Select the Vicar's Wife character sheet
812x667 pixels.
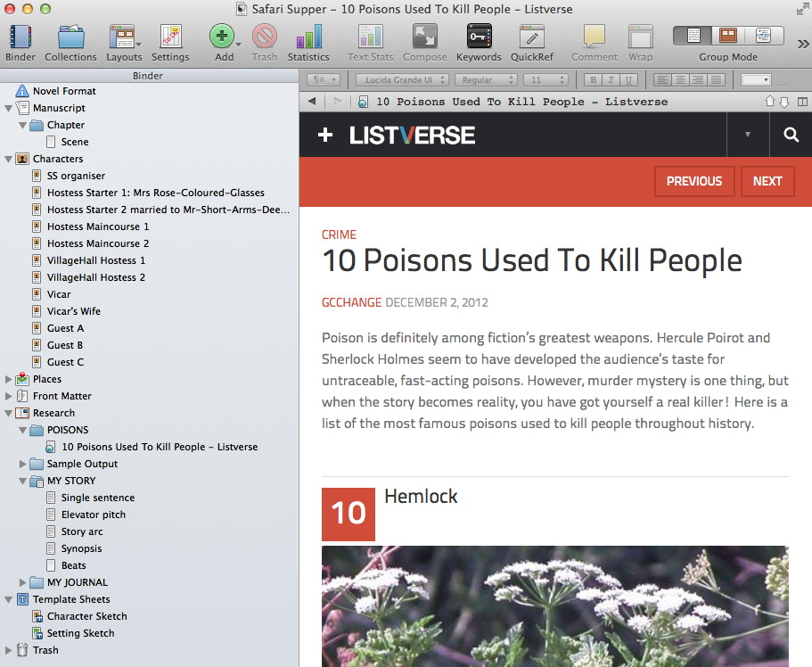click(x=74, y=311)
